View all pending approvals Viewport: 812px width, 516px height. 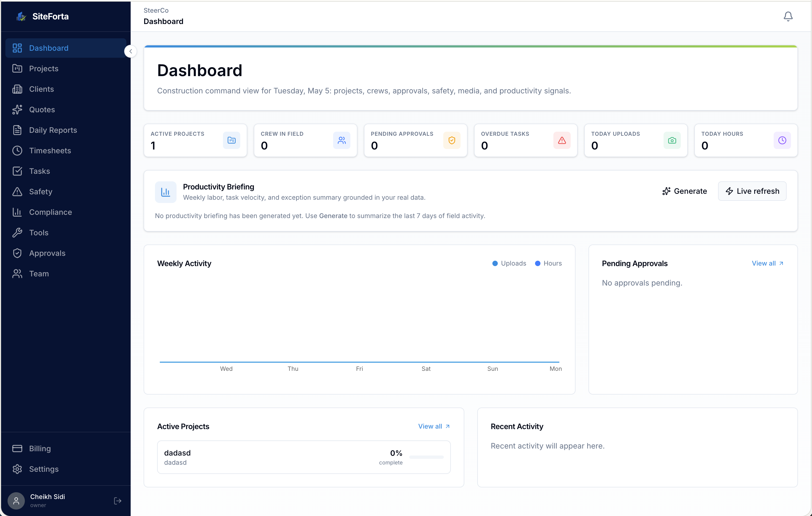(x=768, y=263)
